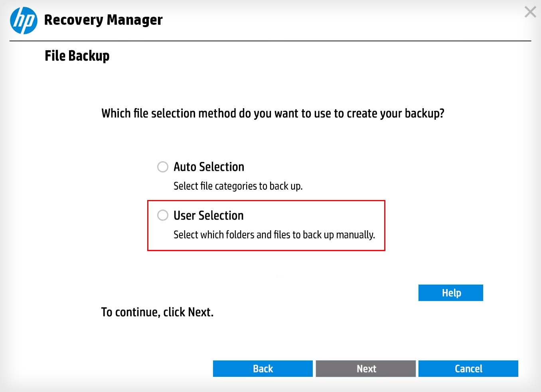
Task: Go Back to the previous step
Action: tap(263, 369)
